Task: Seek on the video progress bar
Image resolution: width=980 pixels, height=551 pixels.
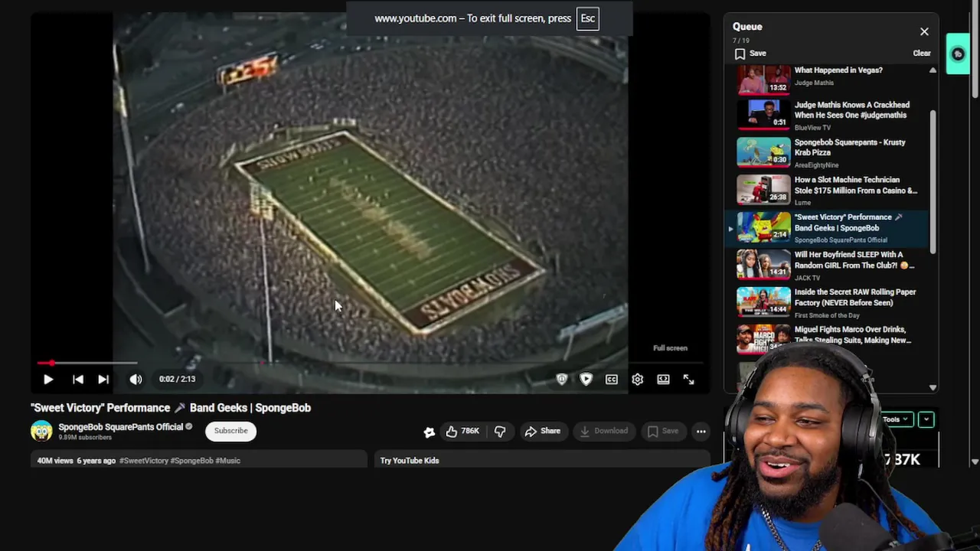Action: coord(371,363)
